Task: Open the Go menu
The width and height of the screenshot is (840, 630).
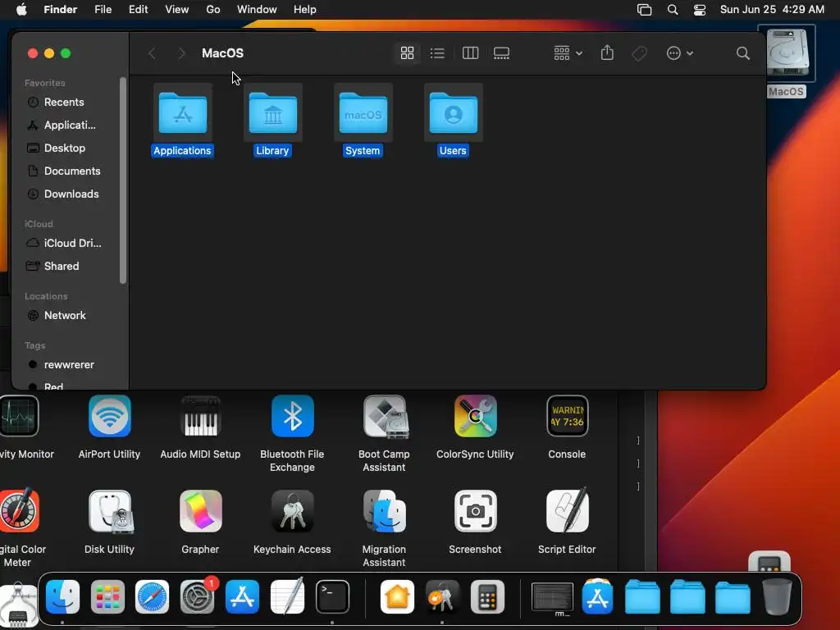Action: point(213,9)
